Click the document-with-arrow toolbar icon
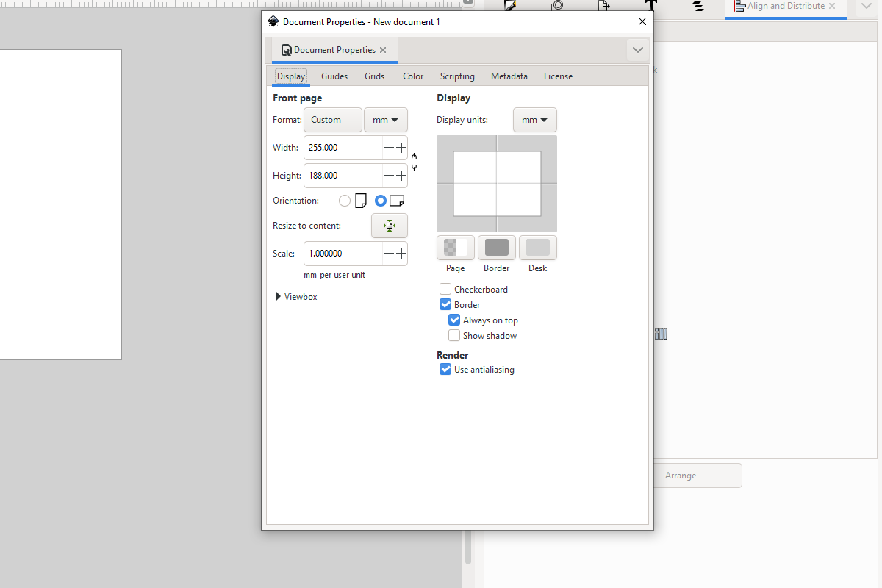The image size is (882, 588). [604, 6]
